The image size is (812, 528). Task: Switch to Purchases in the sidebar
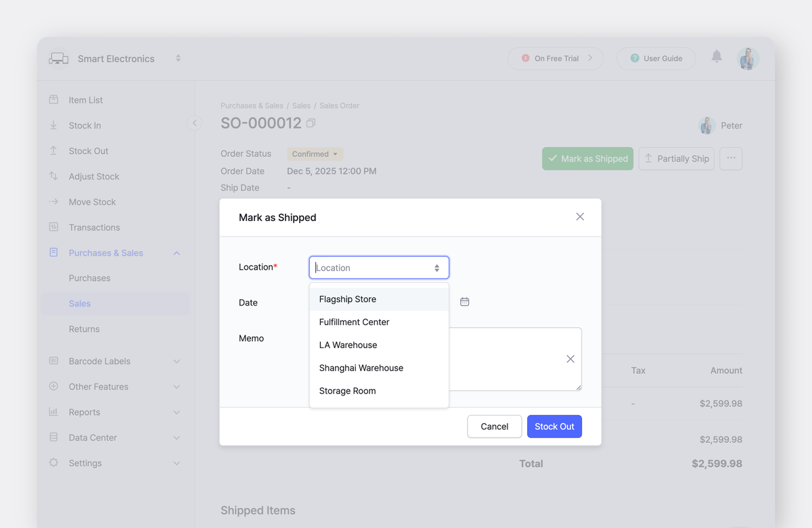89,278
